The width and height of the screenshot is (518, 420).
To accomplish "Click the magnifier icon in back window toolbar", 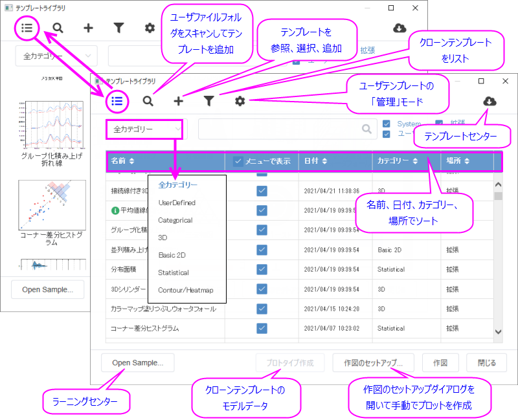I will click(x=58, y=28).
